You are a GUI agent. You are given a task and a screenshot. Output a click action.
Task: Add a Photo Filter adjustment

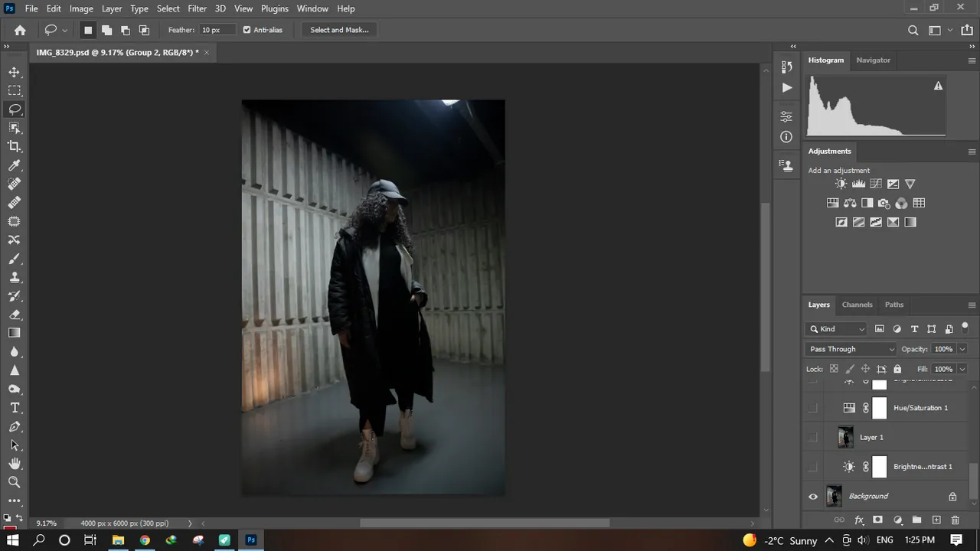(884, 203)
